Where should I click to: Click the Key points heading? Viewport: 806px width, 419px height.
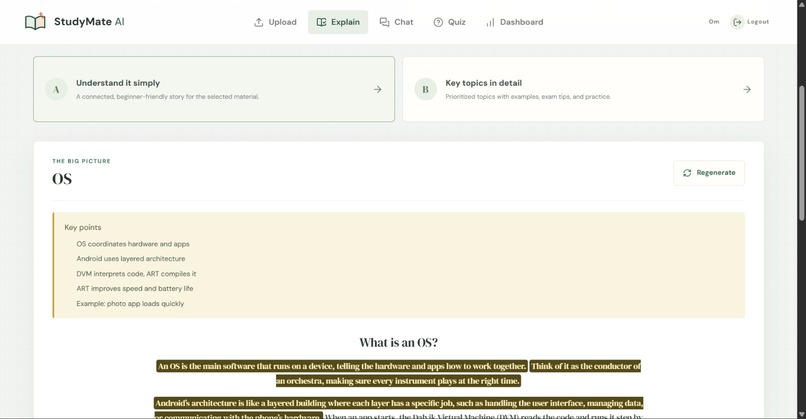point(83,227)
